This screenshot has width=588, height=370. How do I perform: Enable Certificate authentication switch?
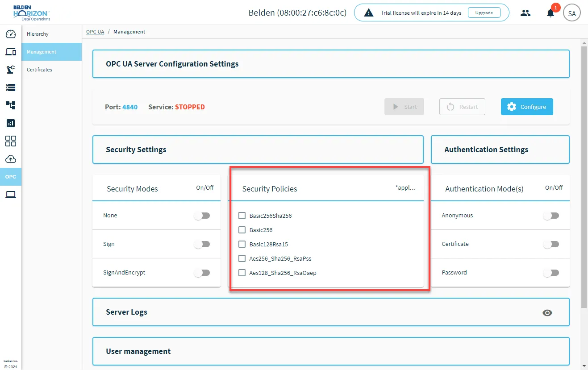pos(551,244)
